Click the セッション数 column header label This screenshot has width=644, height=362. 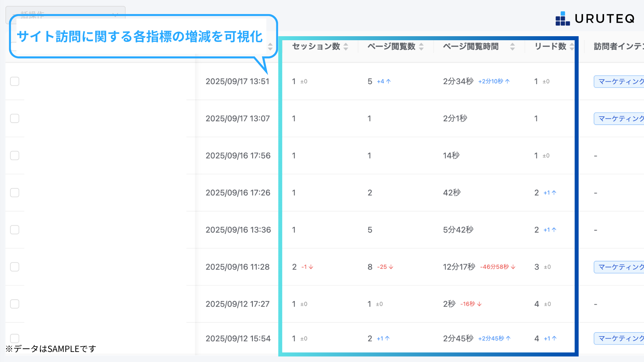(316, 47)
